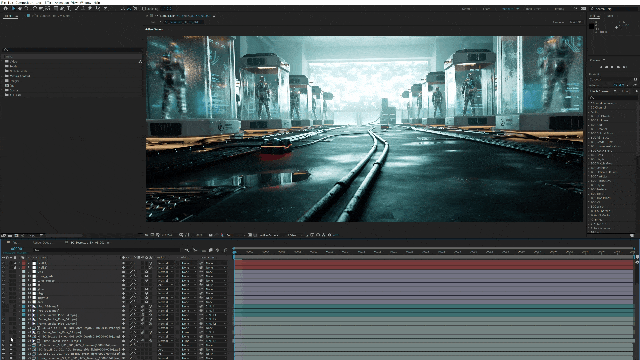640x360 pixels.
Task: Click Search Help field at top right
Action: pos(614,9)
